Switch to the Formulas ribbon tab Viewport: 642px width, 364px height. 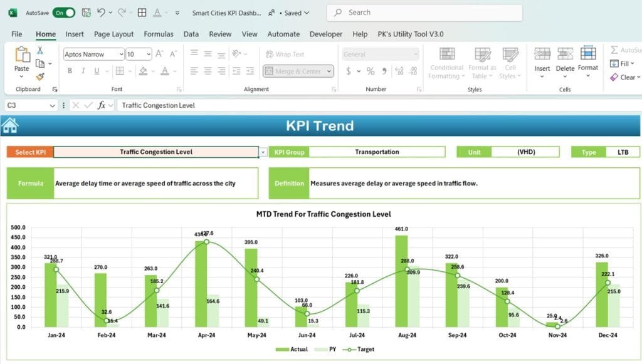coord(159,34)
